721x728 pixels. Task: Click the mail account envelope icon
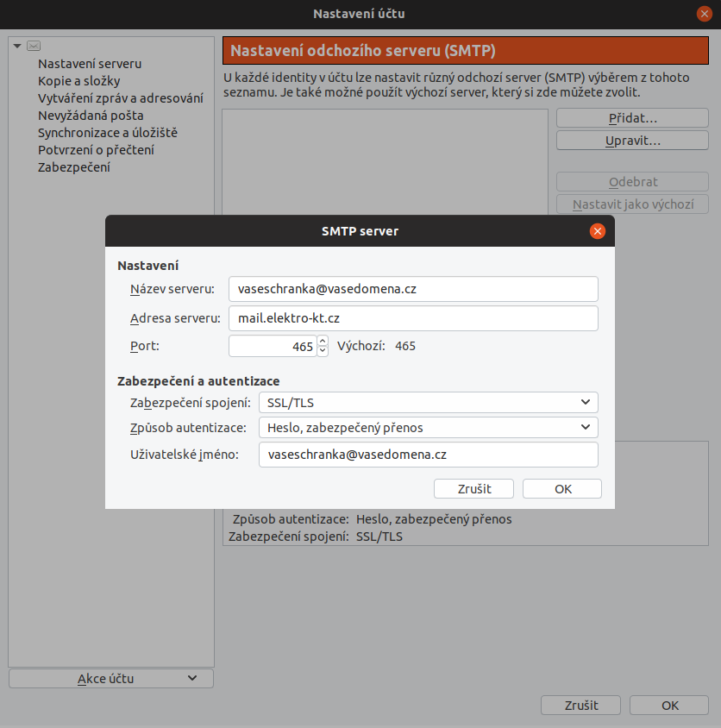click(34, 47)
